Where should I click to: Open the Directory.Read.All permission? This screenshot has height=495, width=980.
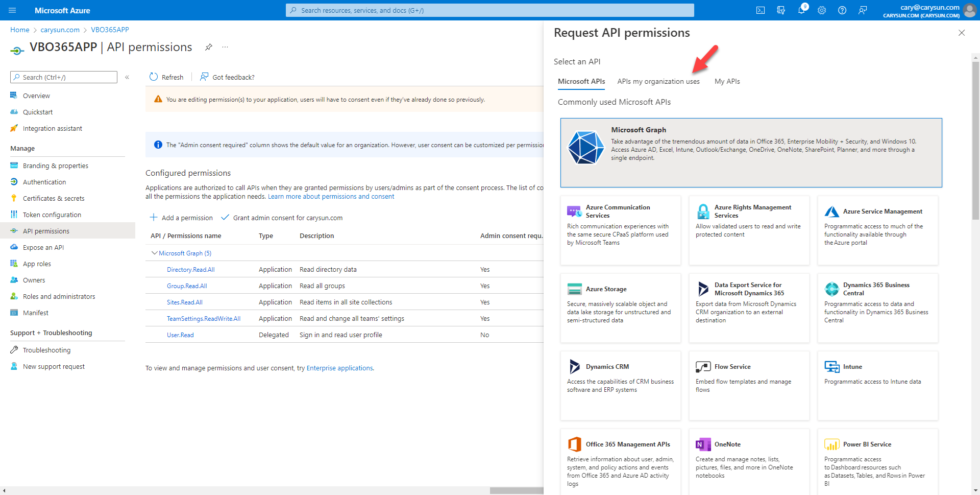pos(190,269)
